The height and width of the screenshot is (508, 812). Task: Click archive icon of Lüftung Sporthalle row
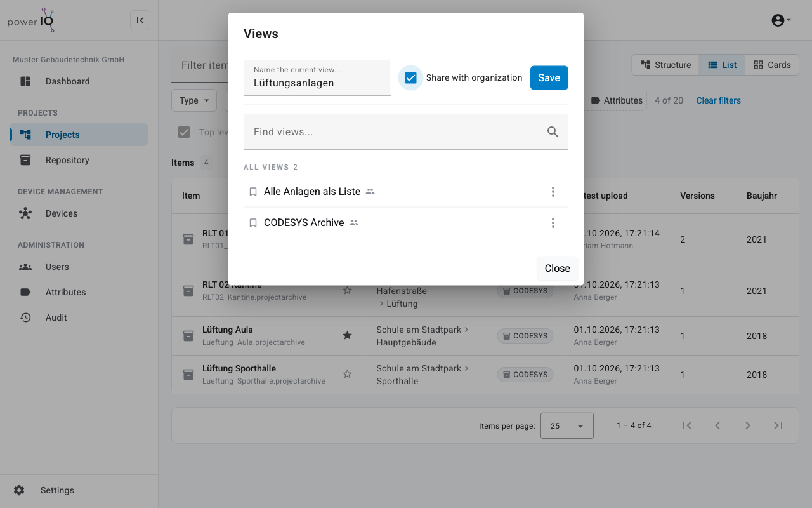188,375
